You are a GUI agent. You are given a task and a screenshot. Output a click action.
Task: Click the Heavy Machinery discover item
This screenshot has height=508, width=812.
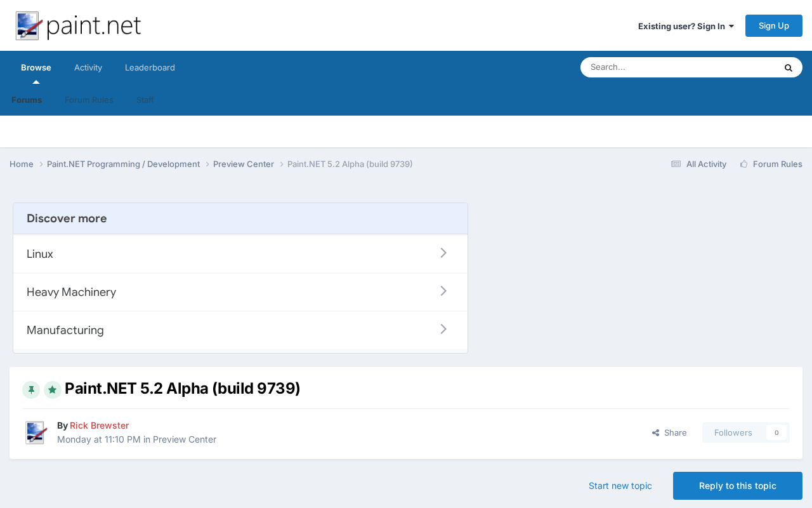tap(240, 292)
